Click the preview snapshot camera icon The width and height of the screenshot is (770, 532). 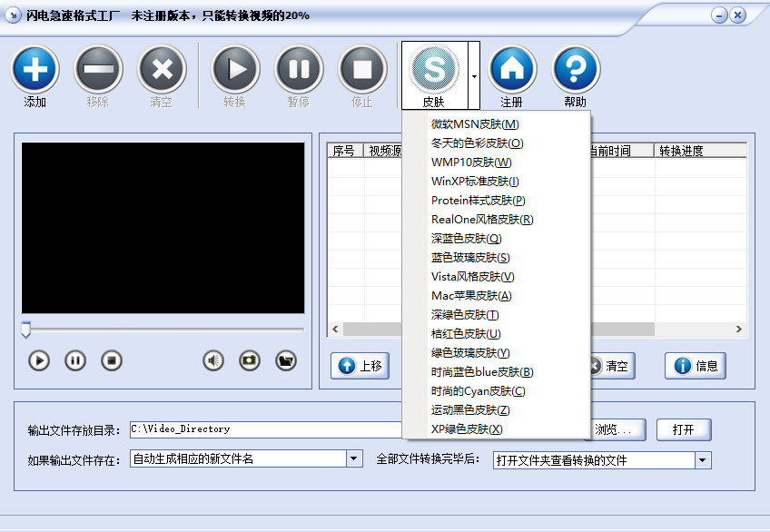click(x=250, y=360)
